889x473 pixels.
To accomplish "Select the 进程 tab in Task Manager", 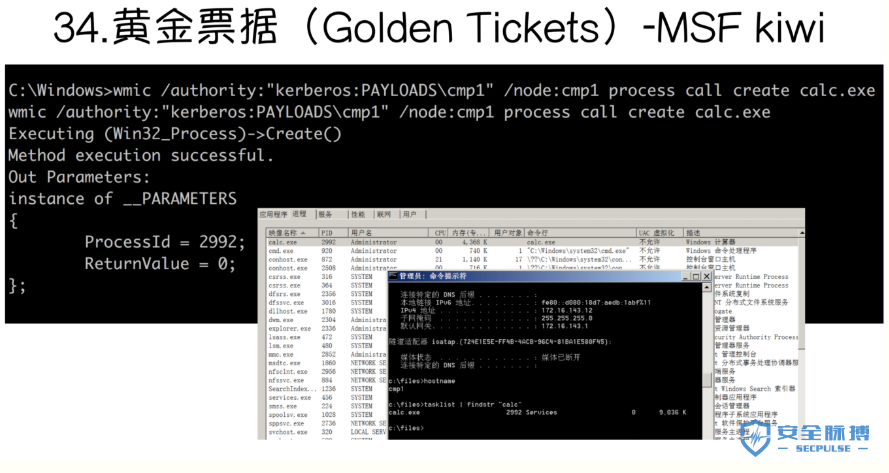I will tap(299, 214).
